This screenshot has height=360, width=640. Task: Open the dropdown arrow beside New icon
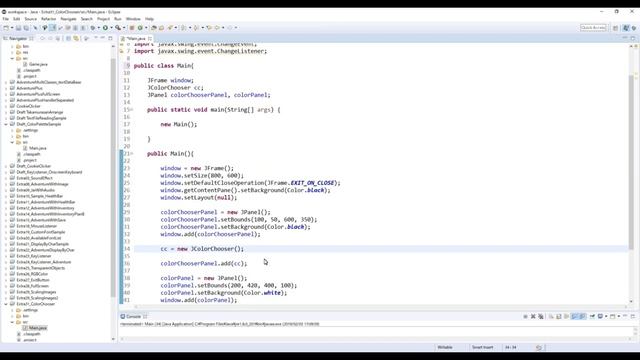coord(12,28)
